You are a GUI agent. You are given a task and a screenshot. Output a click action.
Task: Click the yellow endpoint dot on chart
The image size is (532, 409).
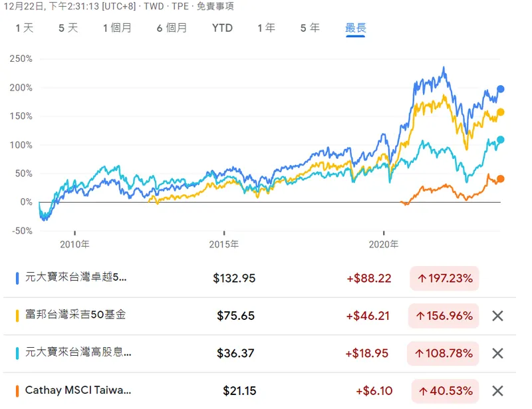coord(501,112)
